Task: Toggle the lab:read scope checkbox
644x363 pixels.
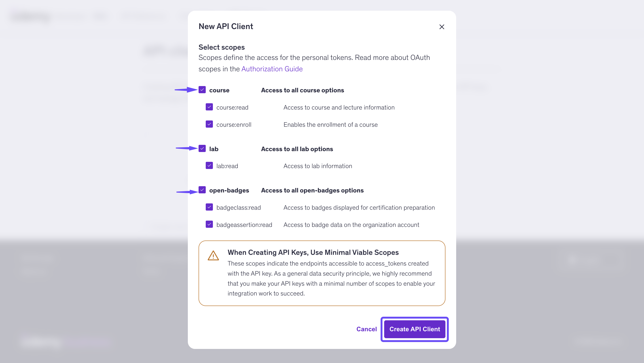Action: (209, 166)
